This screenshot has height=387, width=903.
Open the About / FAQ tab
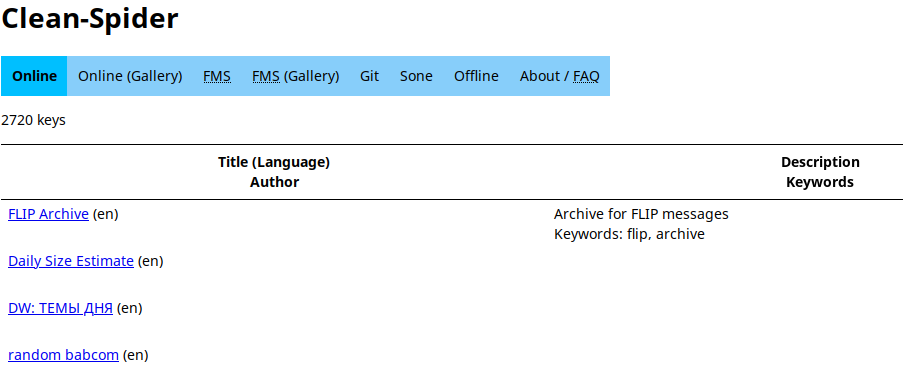(x=560, y=76)
